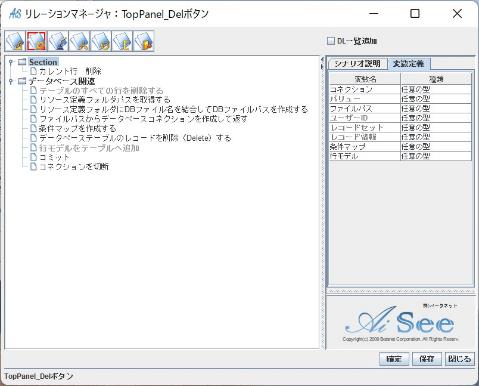Click the folder icon beside データベース関連

22,81
